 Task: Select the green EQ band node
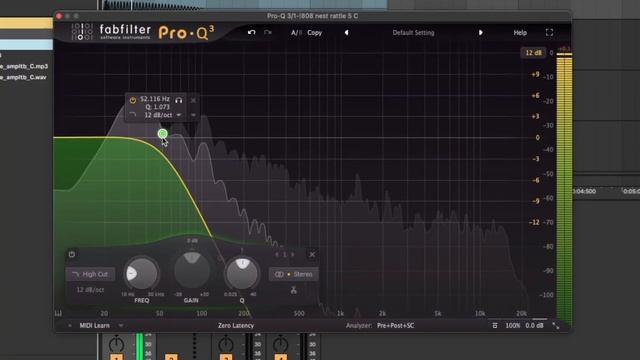coord(162,133)
